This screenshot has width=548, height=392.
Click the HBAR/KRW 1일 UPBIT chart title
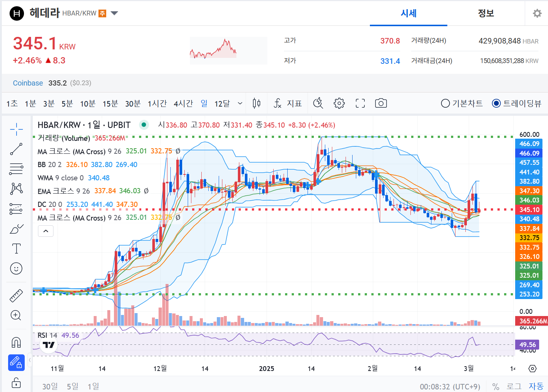click(x=84, y=125)
